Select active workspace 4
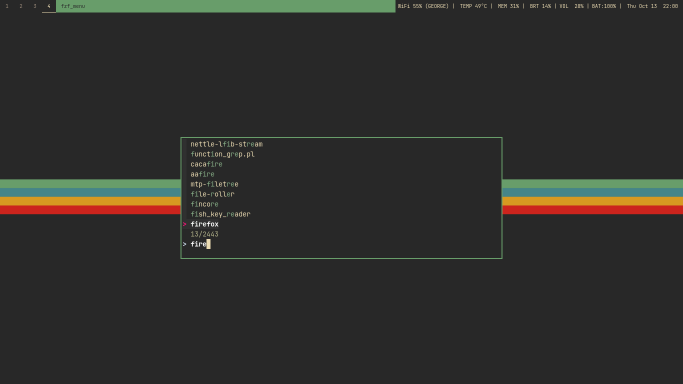 (x=49, y=6)
